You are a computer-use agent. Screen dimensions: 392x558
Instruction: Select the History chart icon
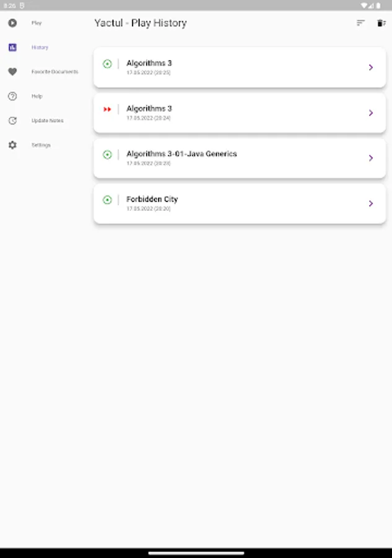pyautogui.click(x=12, y=47)
